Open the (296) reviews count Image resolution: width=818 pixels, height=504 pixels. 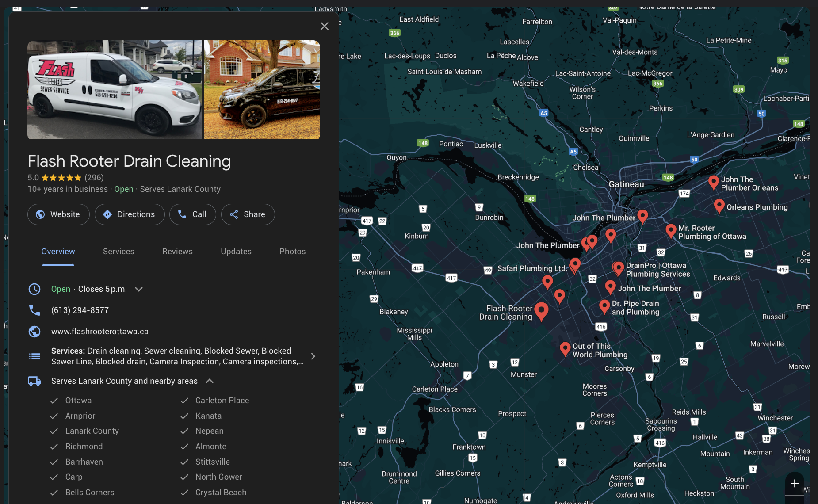pos(94,178)
